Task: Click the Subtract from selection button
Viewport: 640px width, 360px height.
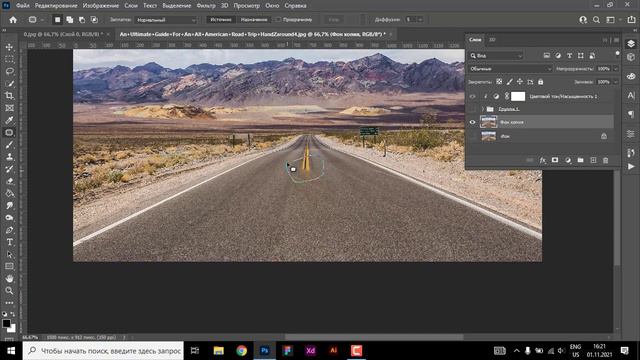Action: coord(82,20)
